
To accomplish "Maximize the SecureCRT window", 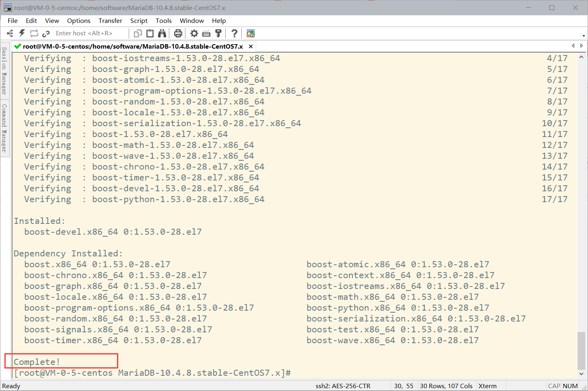I will point(552,8).
